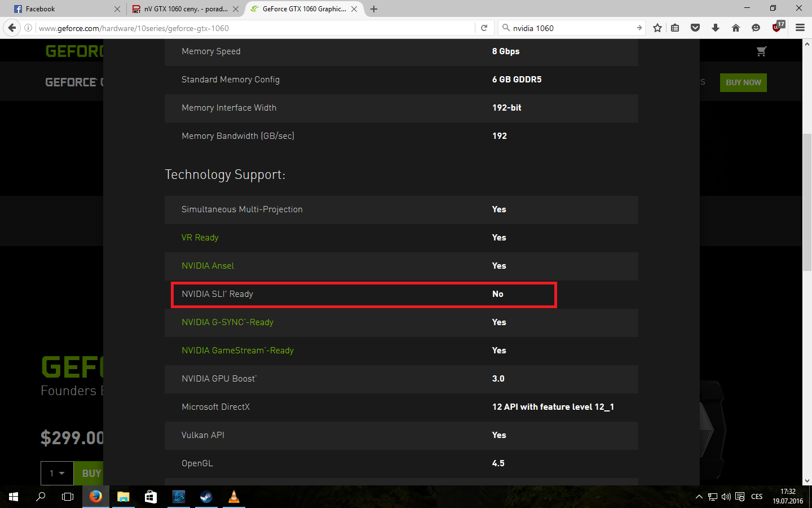Viewport: 812px width, 508px height.
Task: Open the NVIDIA GameStream-Ready link
Action: click(237, 351)
